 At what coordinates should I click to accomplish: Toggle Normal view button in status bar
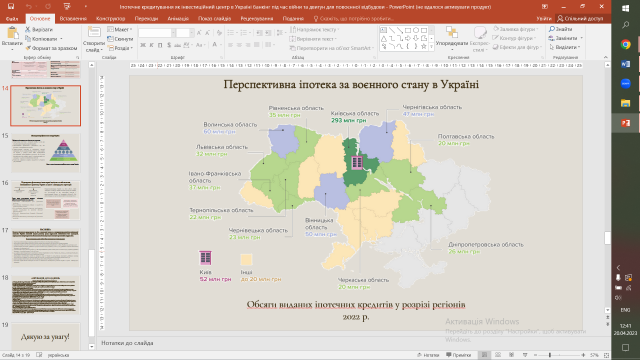pyautogui.click(x=484, y=355)
